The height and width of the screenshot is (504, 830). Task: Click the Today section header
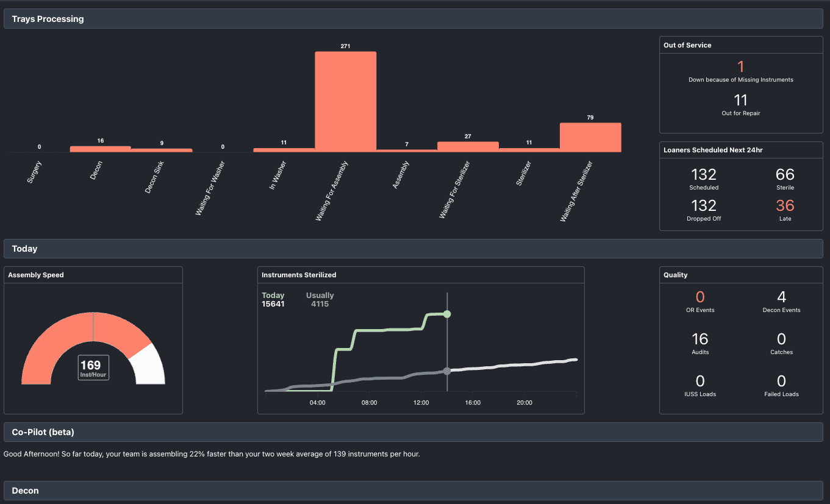tap(413, 249)
